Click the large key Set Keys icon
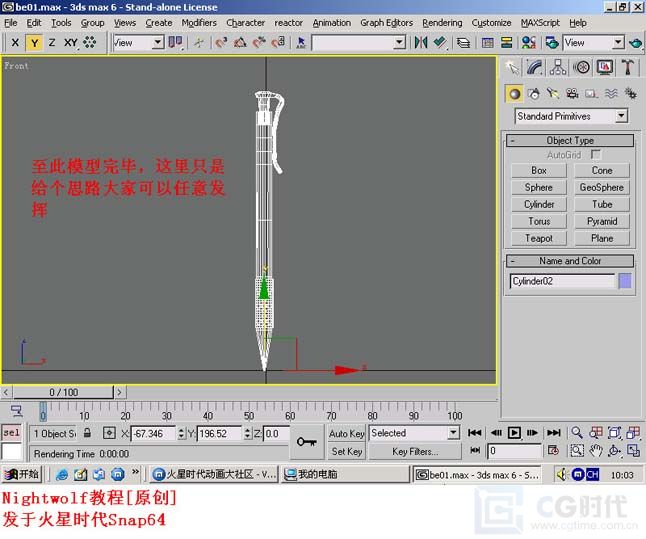The image size is (646, 539). (x=306, y=441)
